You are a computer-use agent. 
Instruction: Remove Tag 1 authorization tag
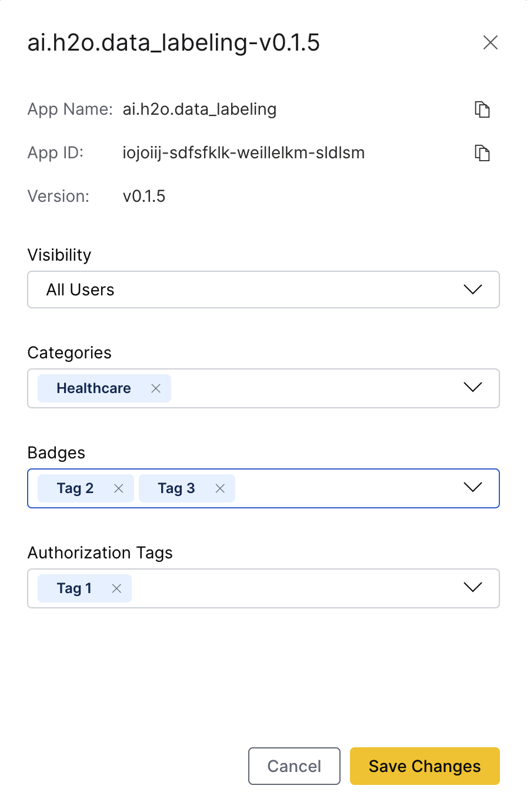coord(116,588)
